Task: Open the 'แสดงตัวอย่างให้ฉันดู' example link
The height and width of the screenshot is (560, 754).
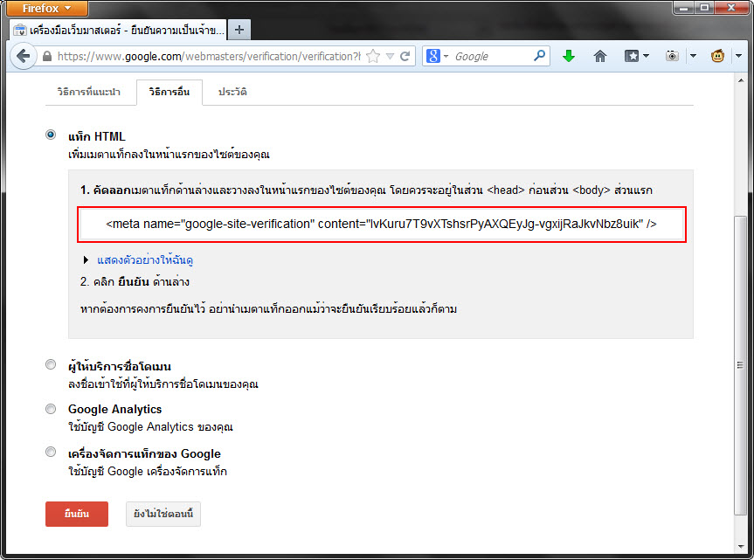Action: (x=145, y=260)
